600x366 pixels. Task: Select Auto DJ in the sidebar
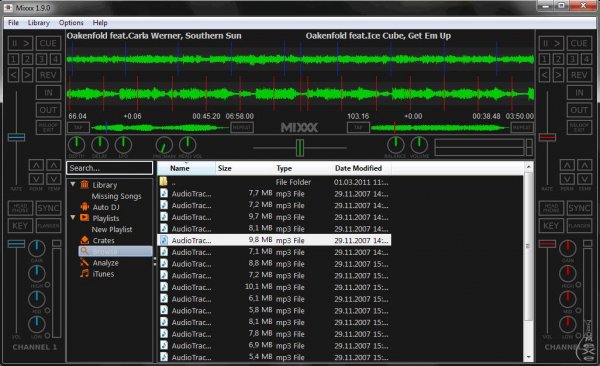106,207
